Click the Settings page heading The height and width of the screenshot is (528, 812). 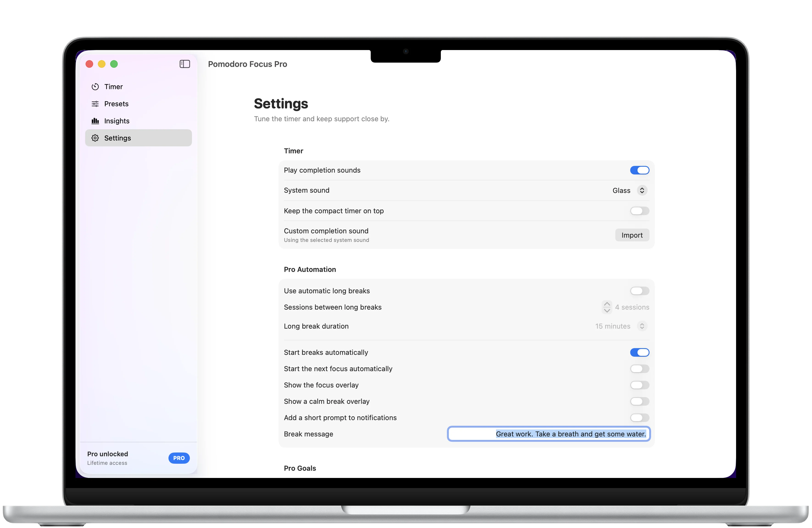click(x=281, y=104)
